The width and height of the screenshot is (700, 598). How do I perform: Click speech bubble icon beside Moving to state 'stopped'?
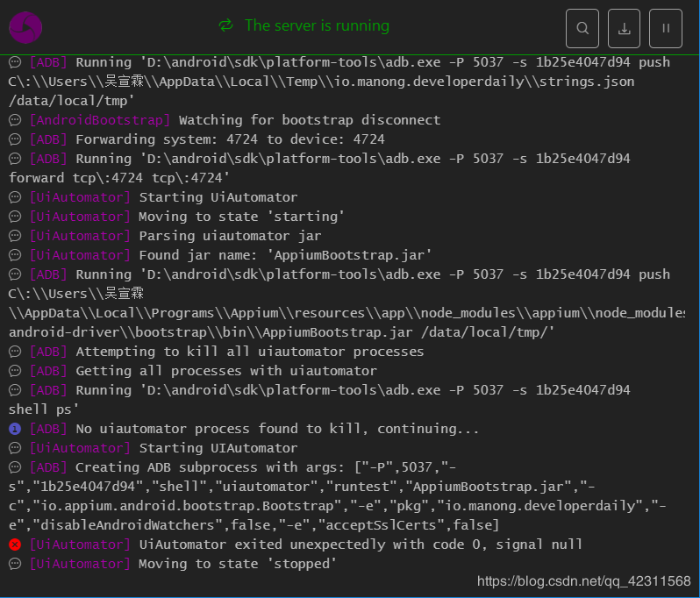click(15, 564)
